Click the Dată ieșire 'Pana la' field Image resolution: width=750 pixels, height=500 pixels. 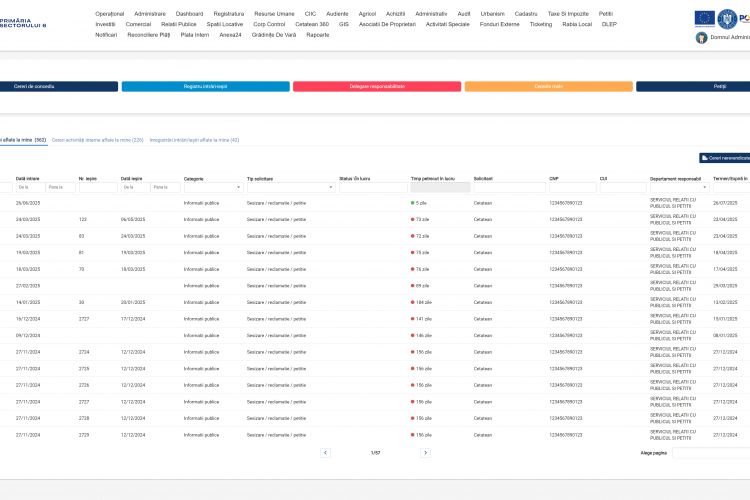tap(165, 188)
